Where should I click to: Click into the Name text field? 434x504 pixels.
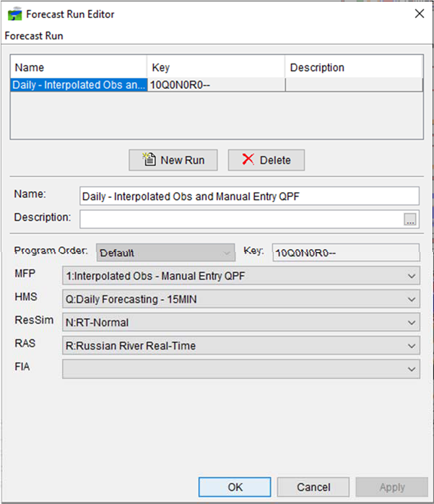249,196
